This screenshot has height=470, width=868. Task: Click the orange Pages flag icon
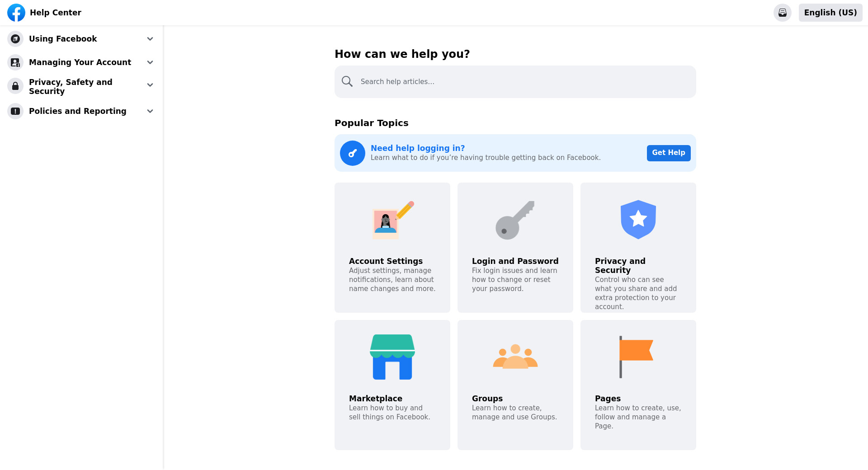[x=636, y=357]
